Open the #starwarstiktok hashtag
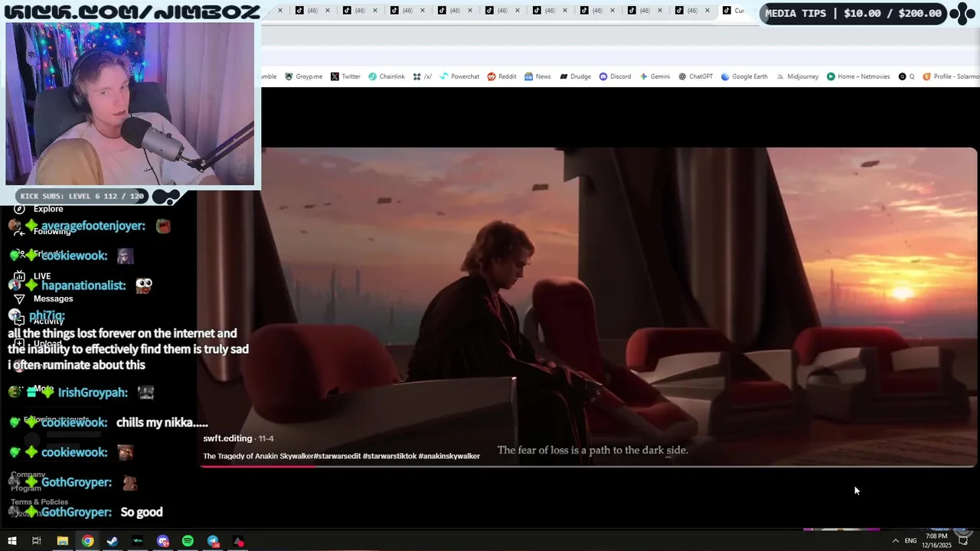The image size is (980, 551). 389,456
